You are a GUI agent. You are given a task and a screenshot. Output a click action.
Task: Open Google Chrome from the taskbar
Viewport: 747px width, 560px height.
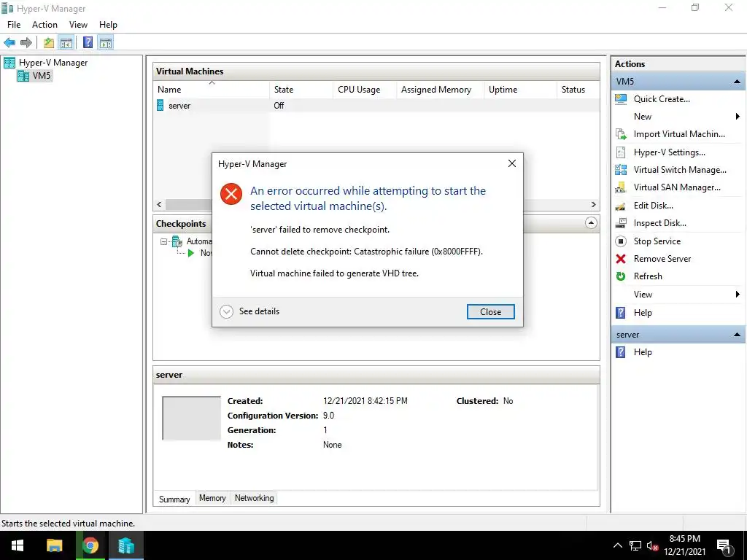pyautogui.click(x=90, y=545)
